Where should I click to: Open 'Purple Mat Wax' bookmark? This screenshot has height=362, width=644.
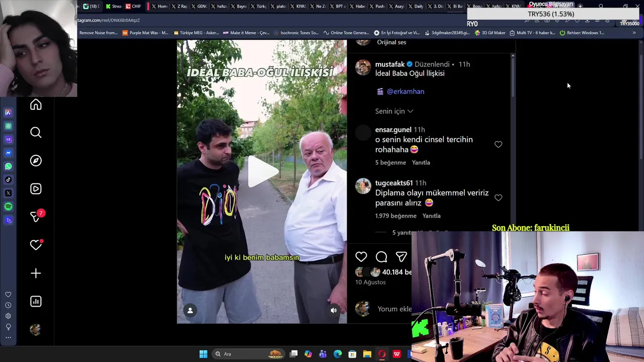click(x=145, y=33)
